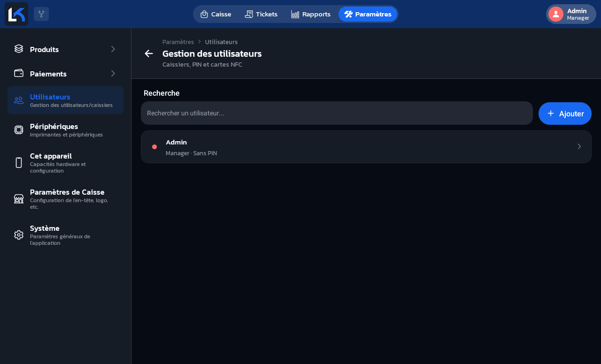Open the Cet appareil section

click(x=65, y=163)
